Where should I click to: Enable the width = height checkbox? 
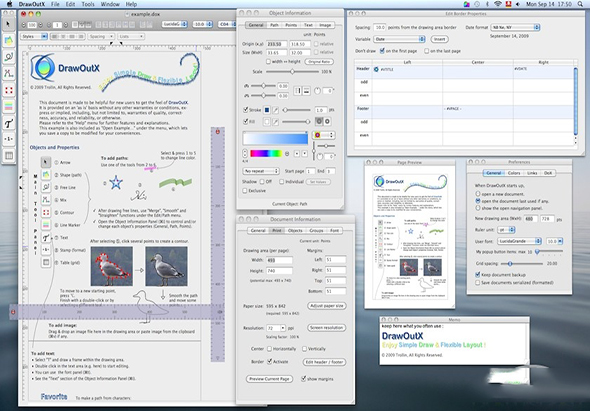(268, 61)
